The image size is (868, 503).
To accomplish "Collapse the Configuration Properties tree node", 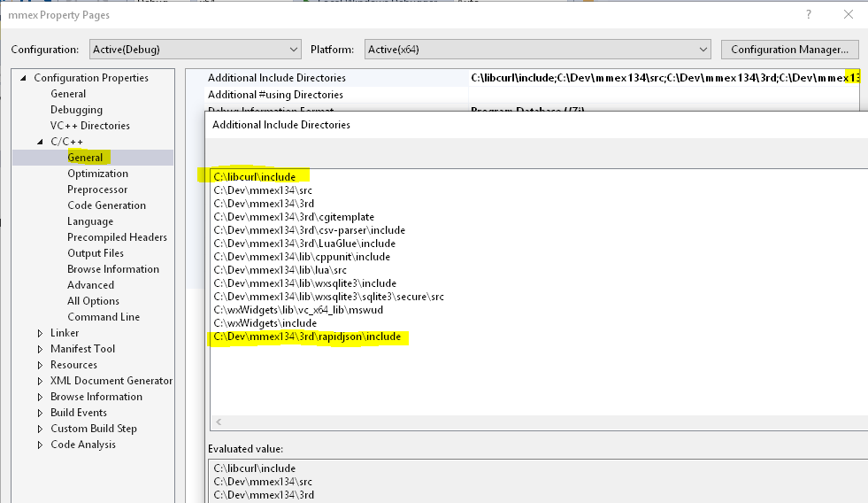I will click(x=23, y=78).
